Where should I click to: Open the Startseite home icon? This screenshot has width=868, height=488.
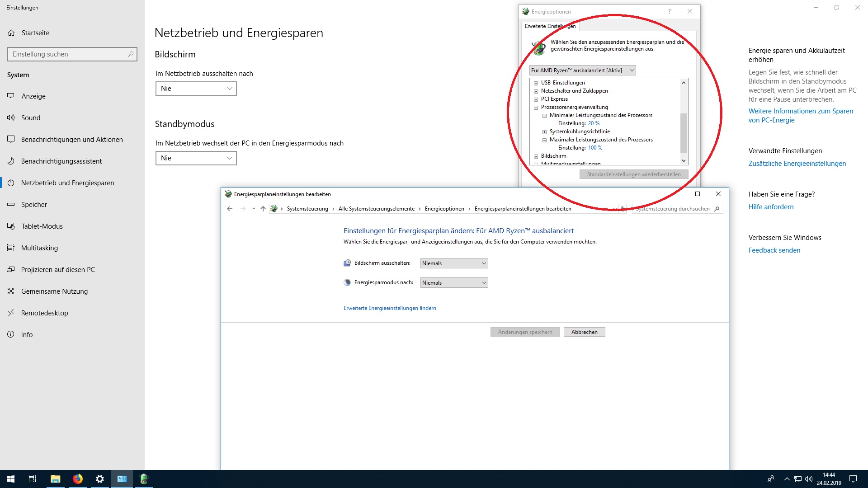click(11, 33)
